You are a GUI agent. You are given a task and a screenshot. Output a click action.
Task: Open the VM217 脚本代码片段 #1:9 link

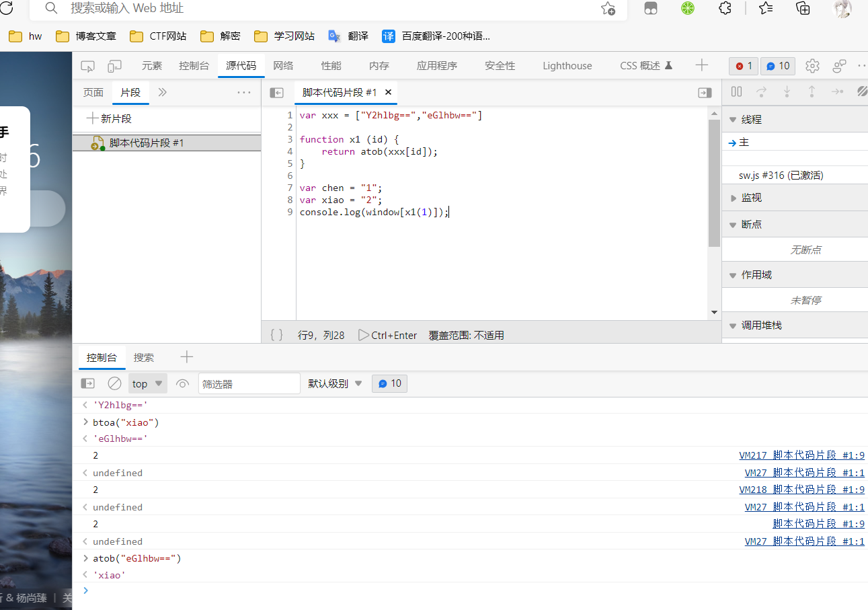(x=801, y=456)
